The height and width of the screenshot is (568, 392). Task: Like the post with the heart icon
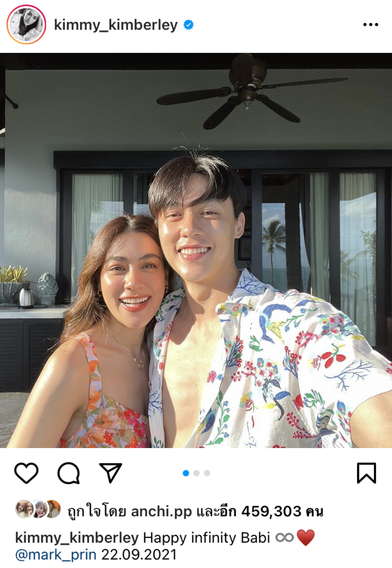tap(26, 473)
